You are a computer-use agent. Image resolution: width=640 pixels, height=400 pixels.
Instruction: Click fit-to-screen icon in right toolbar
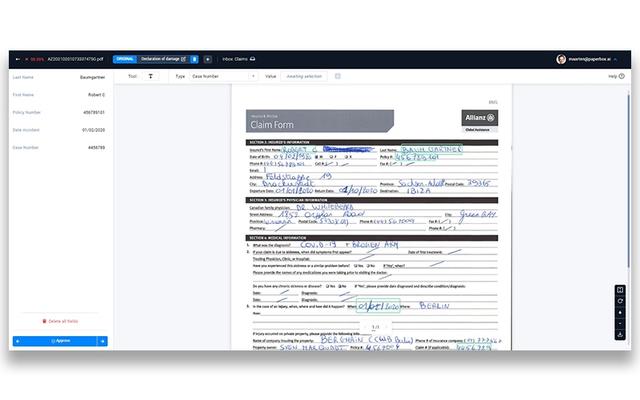(621, 291)
